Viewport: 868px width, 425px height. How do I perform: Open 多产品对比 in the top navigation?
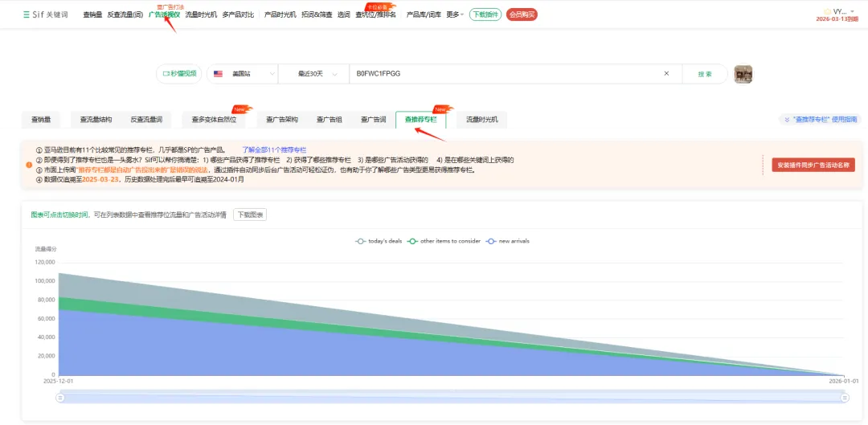237,15
